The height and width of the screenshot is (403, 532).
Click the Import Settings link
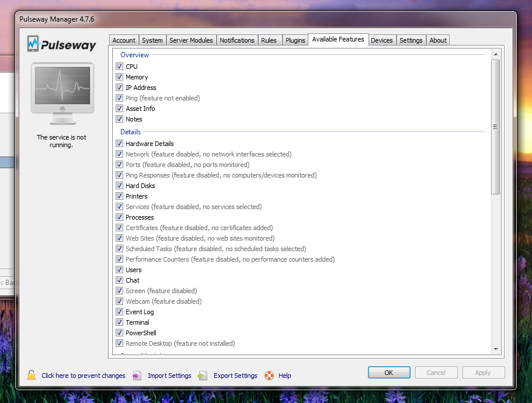click(x=169, y=376)
